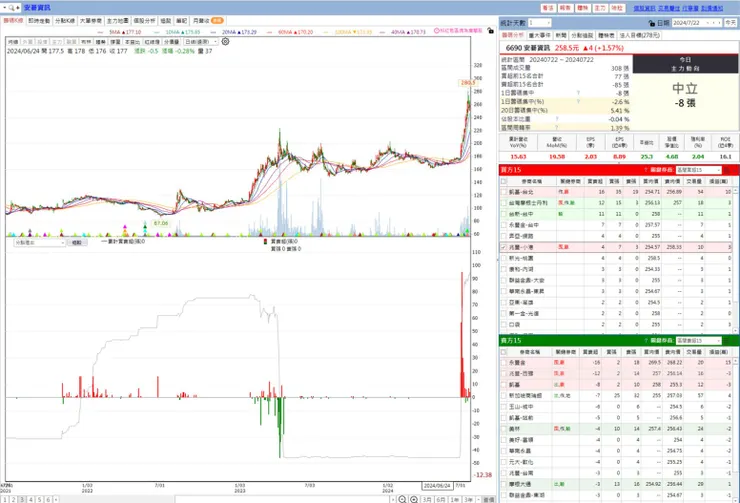Click the red 主力 button at top right
Screen dimensions: 740x503
[600, 8]
